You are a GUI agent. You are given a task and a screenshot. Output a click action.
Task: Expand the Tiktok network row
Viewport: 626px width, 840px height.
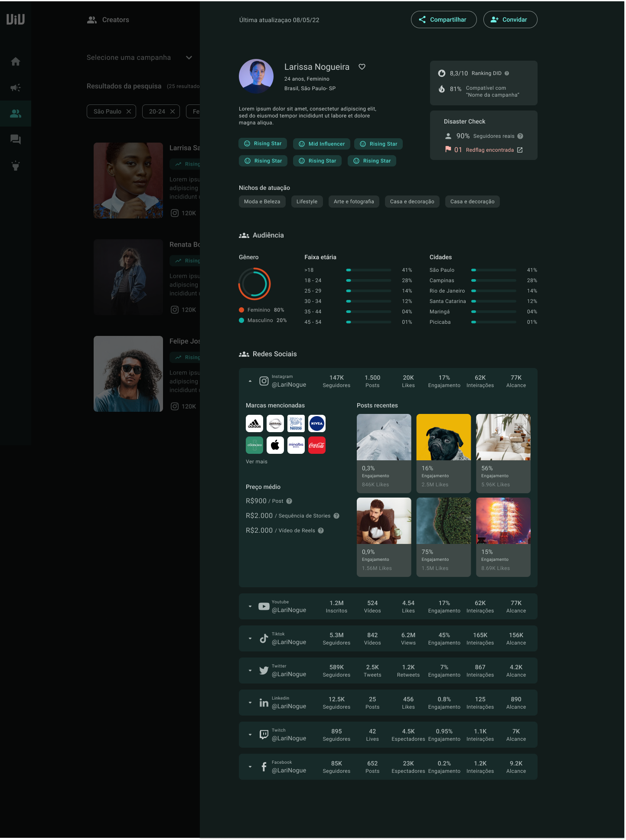(250, 638)
